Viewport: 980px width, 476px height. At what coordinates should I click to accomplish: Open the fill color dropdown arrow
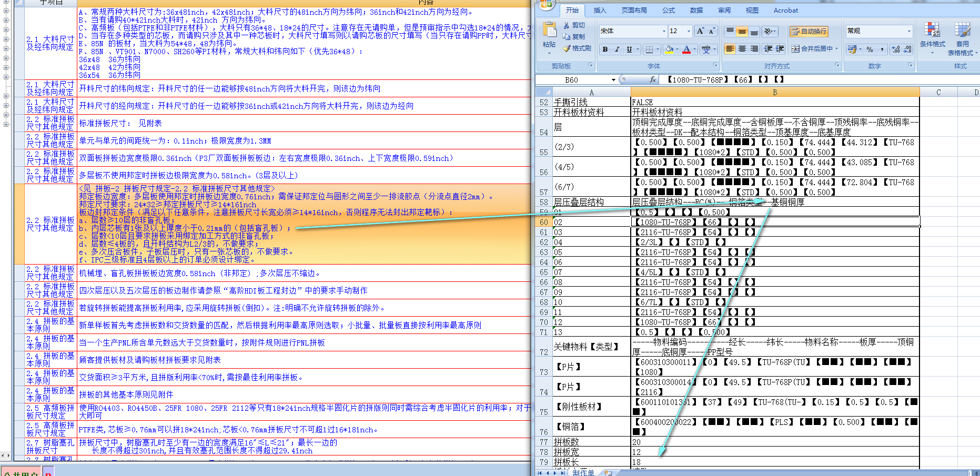[x=677, y=49]
